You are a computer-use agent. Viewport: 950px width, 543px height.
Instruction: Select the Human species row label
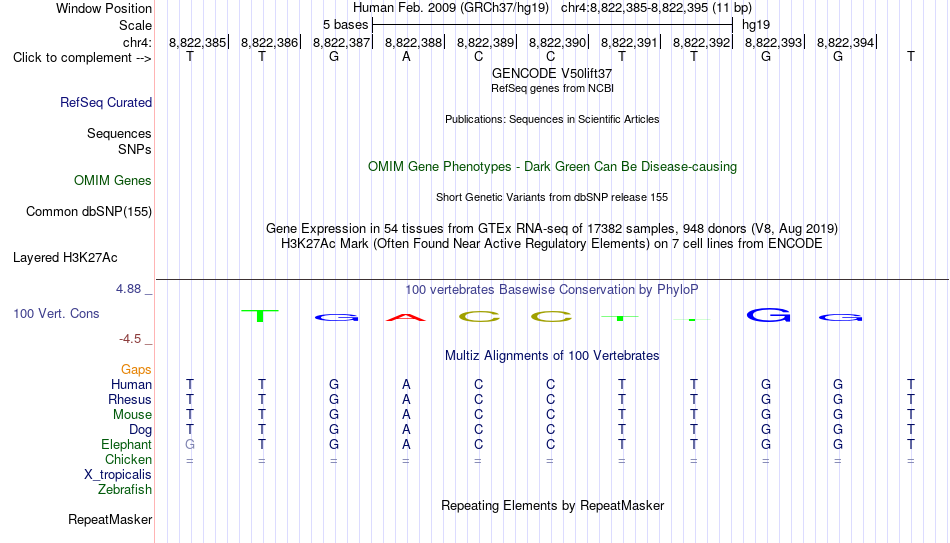coord(131,384)
